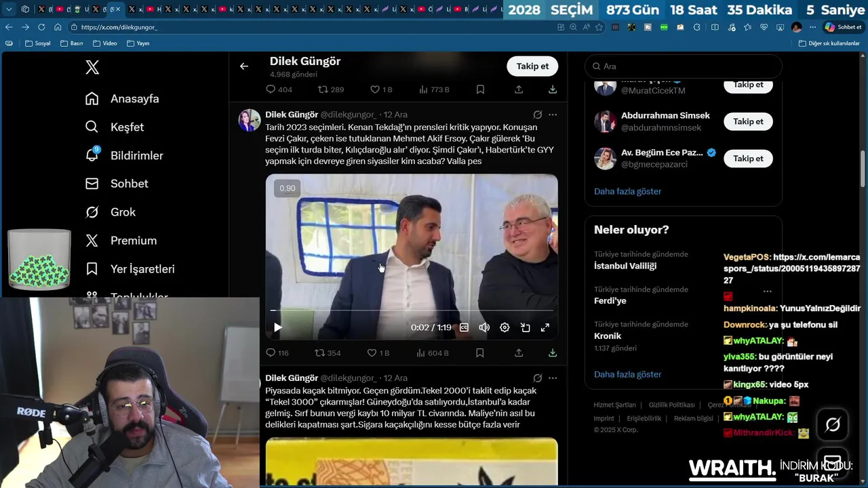Screen dimensions: 868x488
Task: Switch the video to fullscreen
Action: 545,327
